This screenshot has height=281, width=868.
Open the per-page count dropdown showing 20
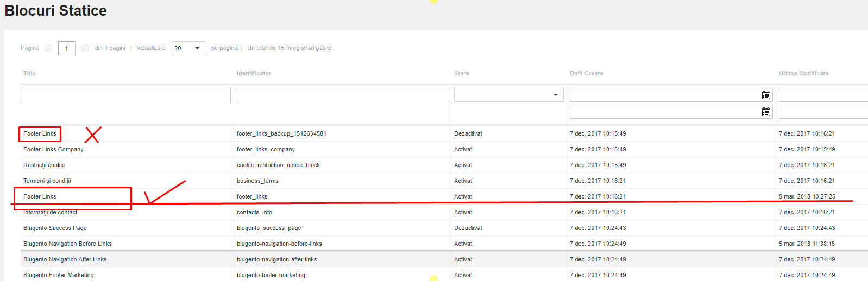(x=188, y=48)
